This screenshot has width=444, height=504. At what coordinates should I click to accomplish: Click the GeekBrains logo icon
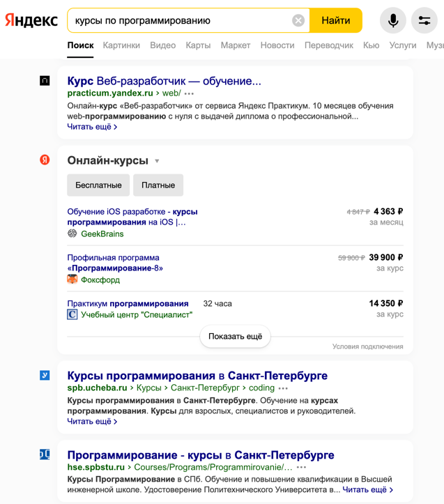pos(72,234)
